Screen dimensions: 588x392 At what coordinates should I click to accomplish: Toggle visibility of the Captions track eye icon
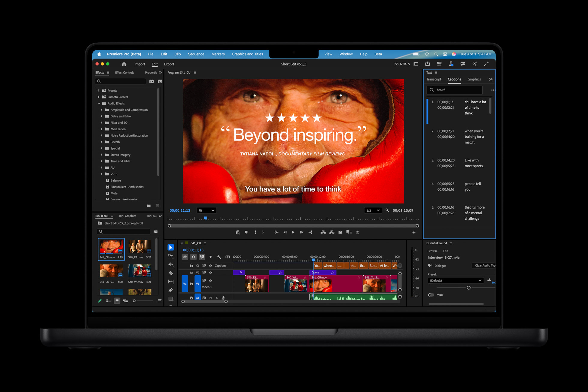click(x=211, y=265)
